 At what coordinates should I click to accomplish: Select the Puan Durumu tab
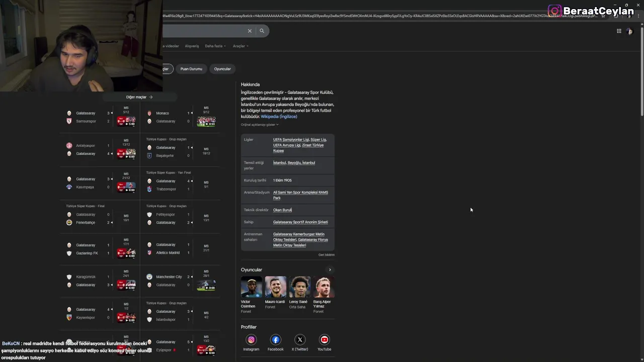[x=191, y=69]
